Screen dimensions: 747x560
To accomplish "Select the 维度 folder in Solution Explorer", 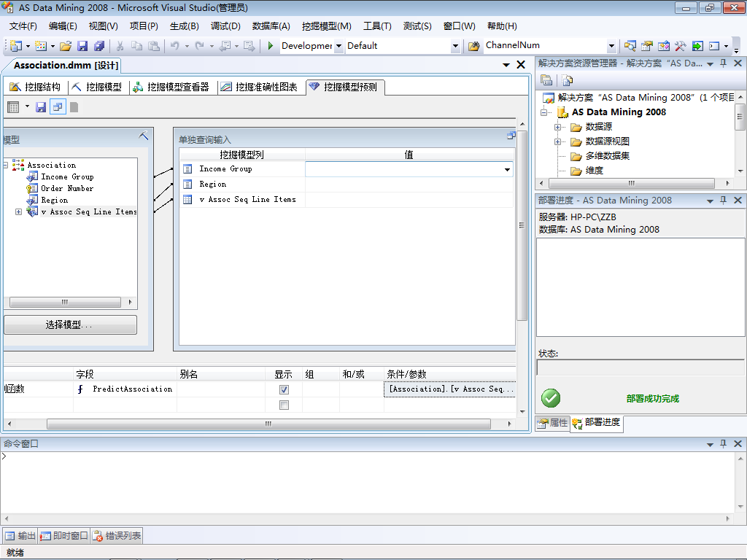I will 594,171.
